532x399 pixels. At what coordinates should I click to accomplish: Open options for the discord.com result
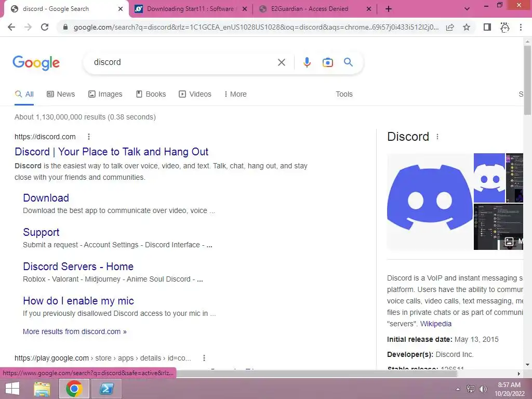tap(88, 137)
